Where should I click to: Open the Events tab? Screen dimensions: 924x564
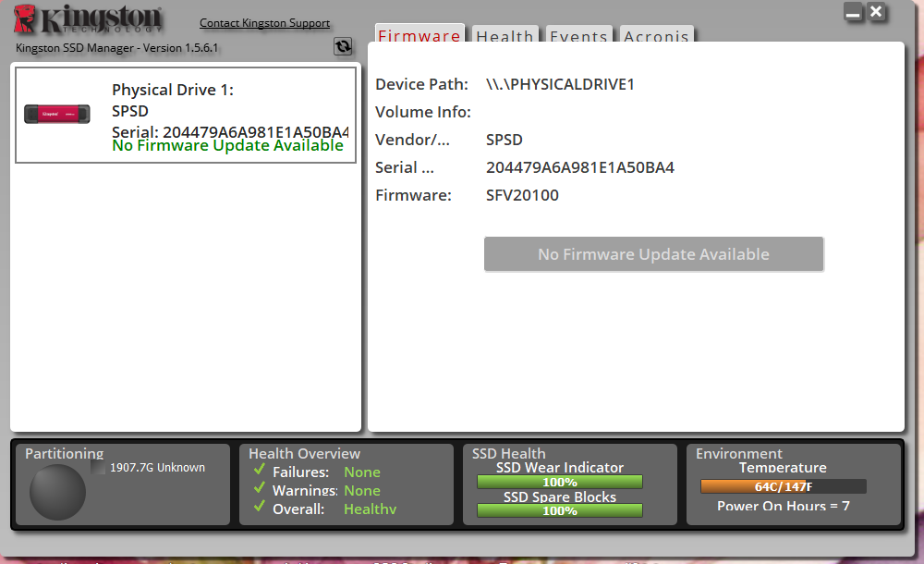[578, 37]
